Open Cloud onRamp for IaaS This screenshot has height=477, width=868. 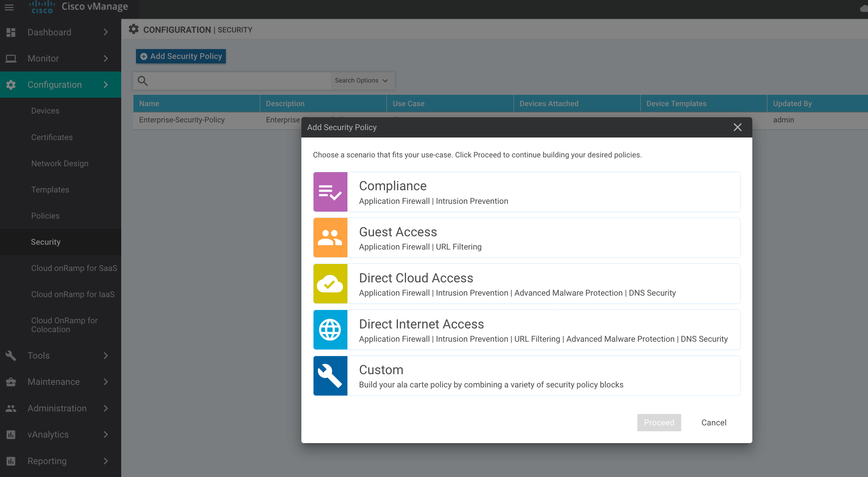(x=73, y=295)
